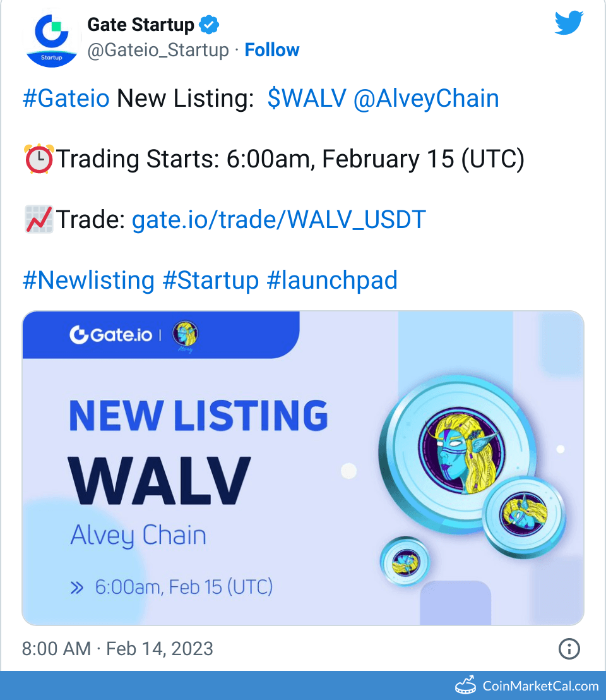This screenshot has height=700, width=606.
Task: Click the chart trending-up emoji
Action: [39, 220]
